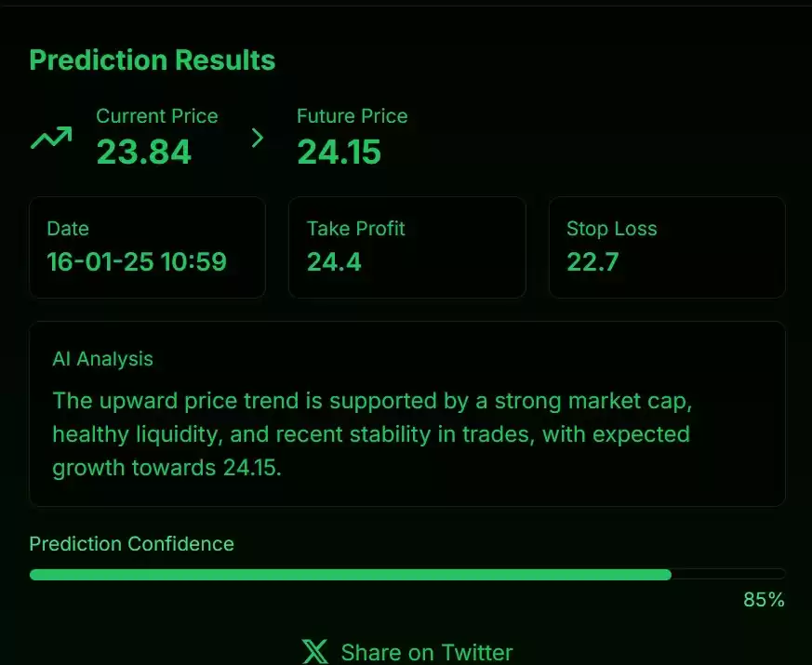812x665 pixels.
Task: Click the AI Analysis text box
Action: pyautogui.click(x=407, y=414)
